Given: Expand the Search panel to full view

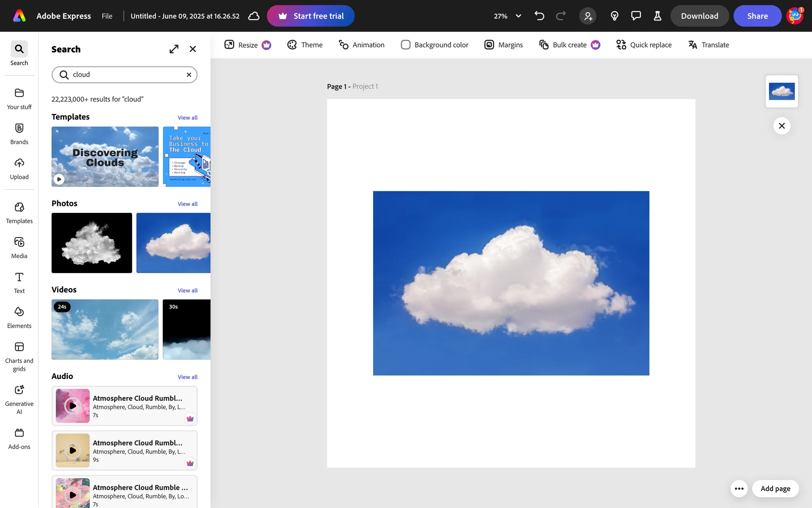Looking at the screenshot, I should pos(174,49).
